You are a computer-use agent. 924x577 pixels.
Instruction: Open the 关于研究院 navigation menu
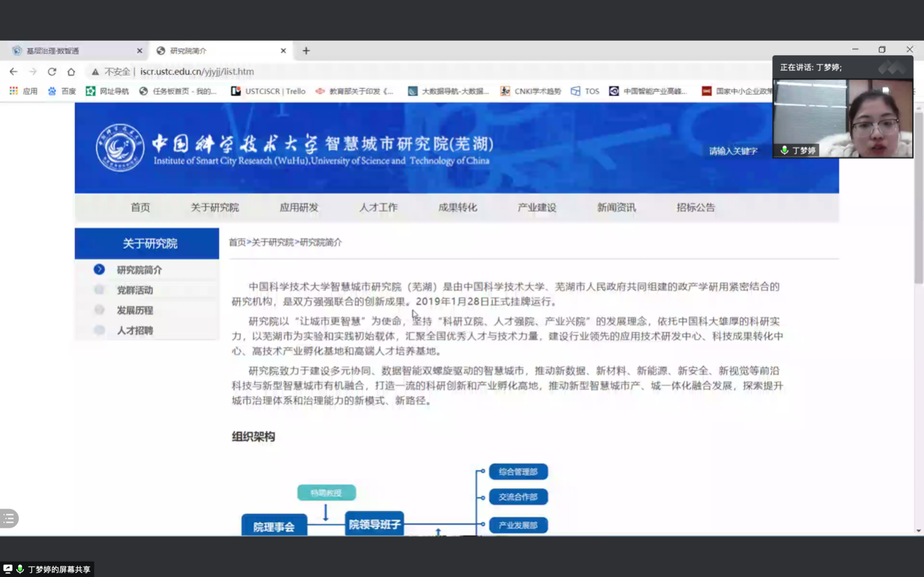tap(215, 207)
